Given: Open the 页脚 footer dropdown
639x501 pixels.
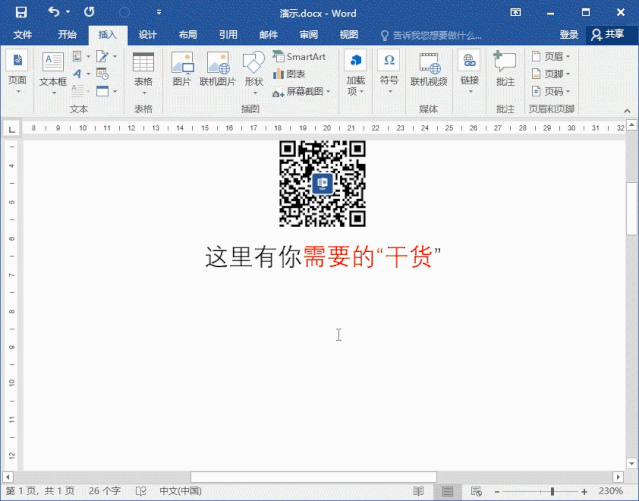Looking at the screenshot, I should coord(551,74).
